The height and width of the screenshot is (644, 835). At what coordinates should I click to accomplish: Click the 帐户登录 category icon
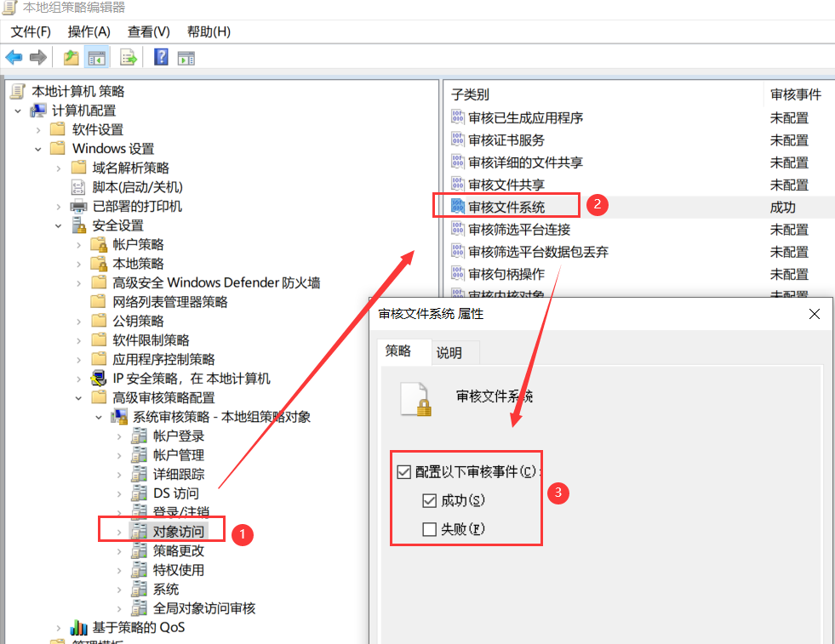coord(139,436)
